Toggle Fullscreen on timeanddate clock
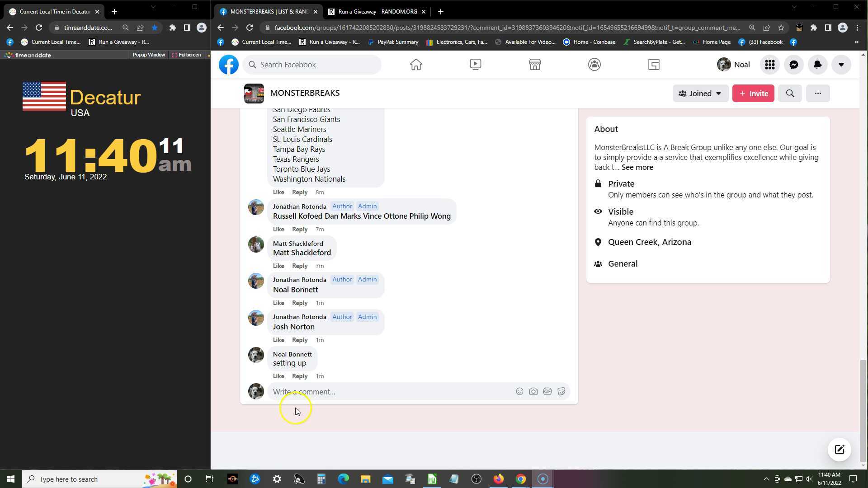868x488 pixels. point(186,55)
